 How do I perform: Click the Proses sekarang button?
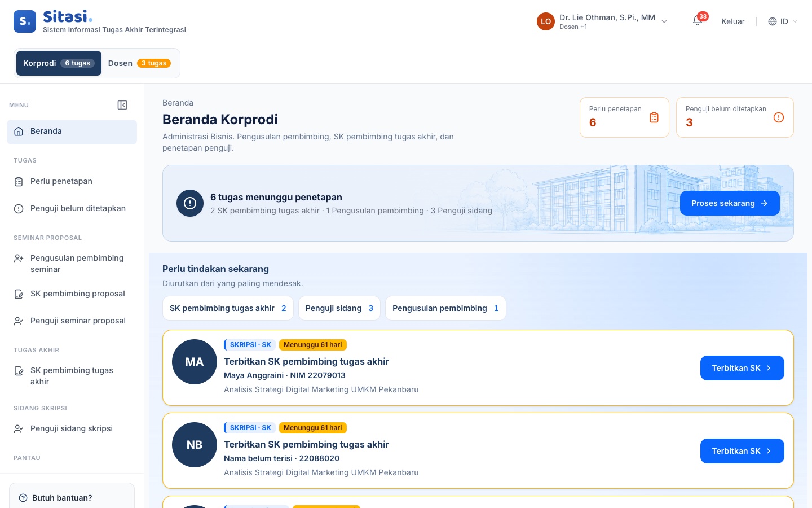click(730, 203)
